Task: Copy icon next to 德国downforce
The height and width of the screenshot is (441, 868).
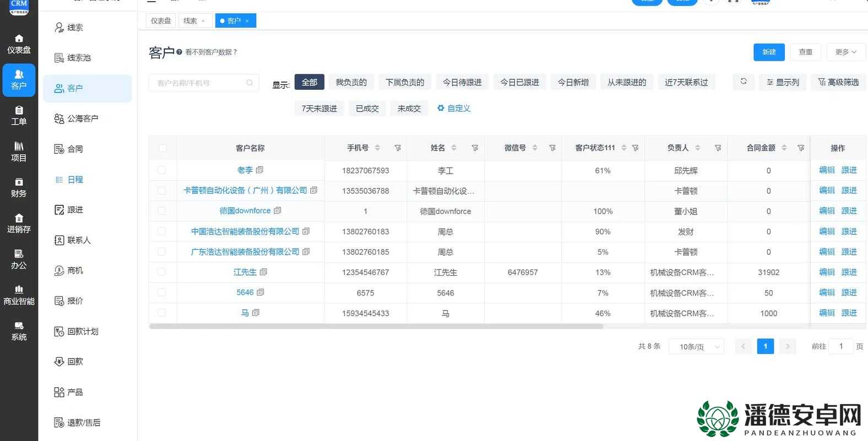Action: tap(277, 211)
